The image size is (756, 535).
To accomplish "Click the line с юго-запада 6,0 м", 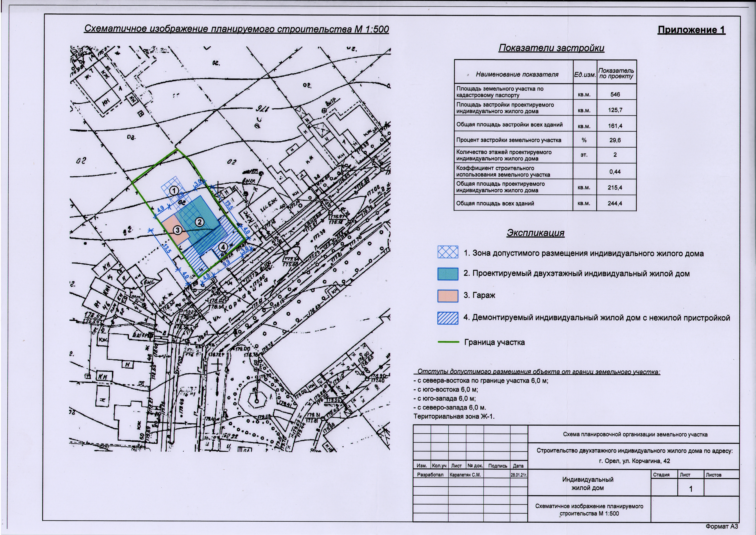I will (445, 398).
